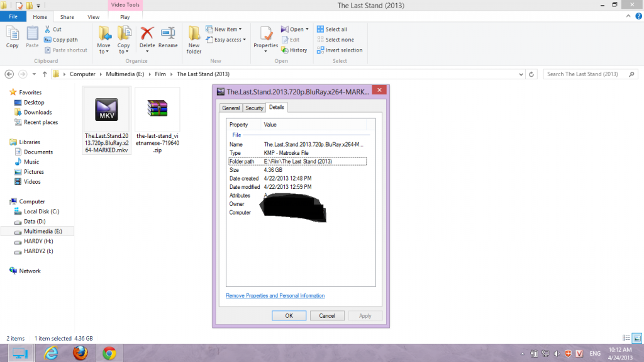Open file History from the ribbon
Image resolution: width=644 pixels, height=362 pixels.
(294, 50)
